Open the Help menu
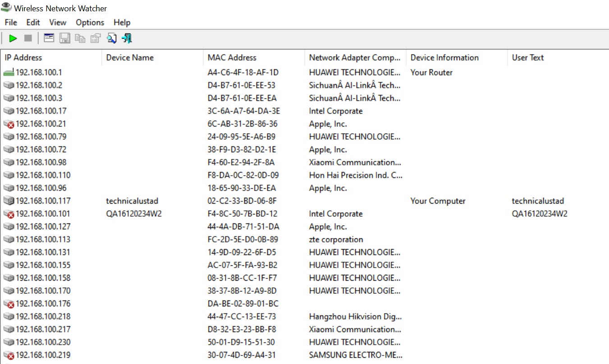Viewport: 609px width, 364px height. click(122, 23)
